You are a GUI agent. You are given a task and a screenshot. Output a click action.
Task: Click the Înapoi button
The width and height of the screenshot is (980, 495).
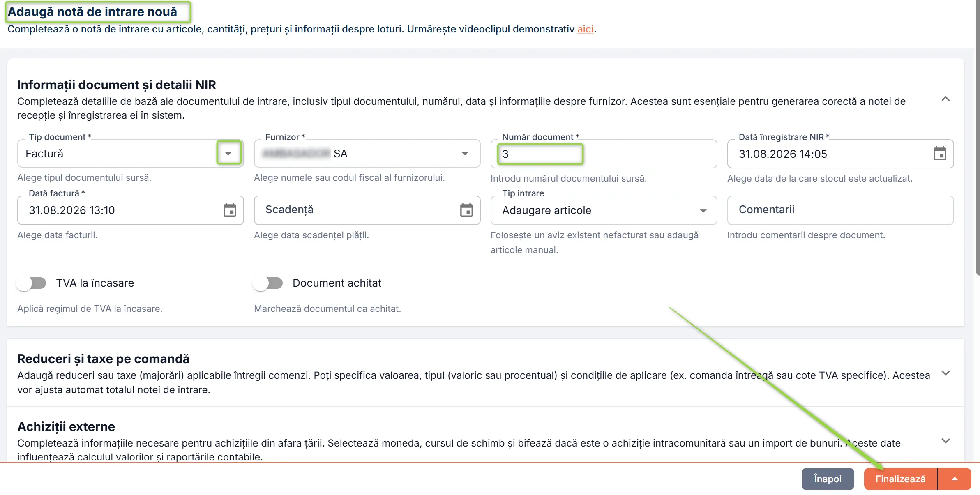tap(828, 479)
